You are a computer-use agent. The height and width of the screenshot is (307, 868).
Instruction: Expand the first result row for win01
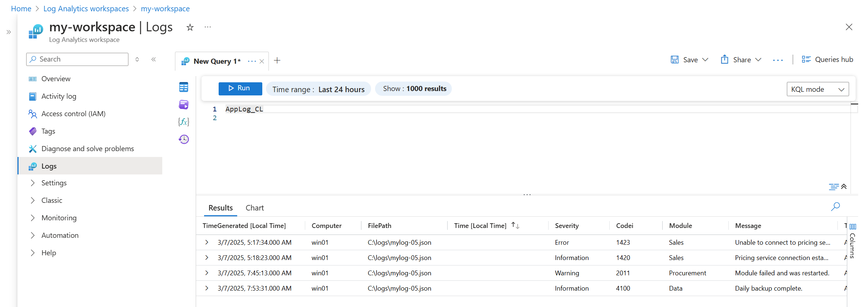click(207, 242)
